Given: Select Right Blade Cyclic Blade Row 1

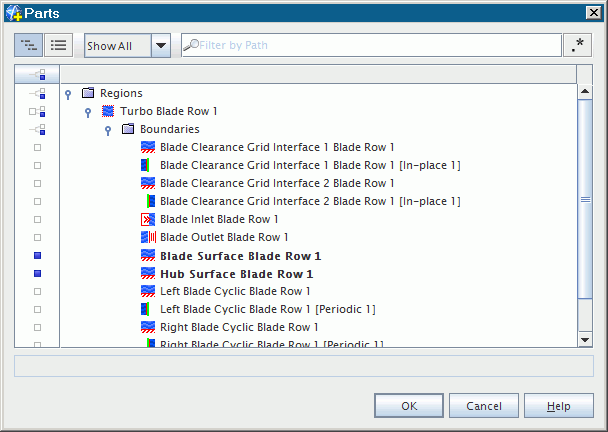Looking at the screenshot, I should click(x=238, y=327).
